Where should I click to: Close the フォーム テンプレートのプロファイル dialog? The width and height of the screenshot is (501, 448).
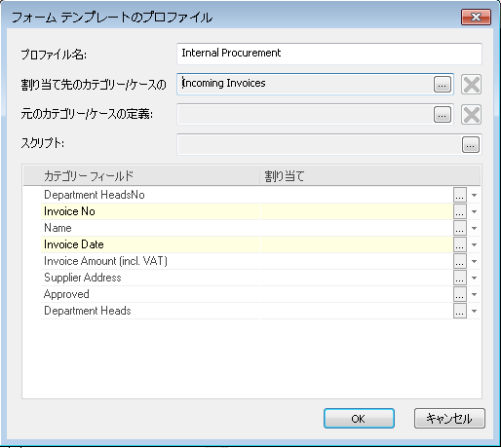[476, 17]
